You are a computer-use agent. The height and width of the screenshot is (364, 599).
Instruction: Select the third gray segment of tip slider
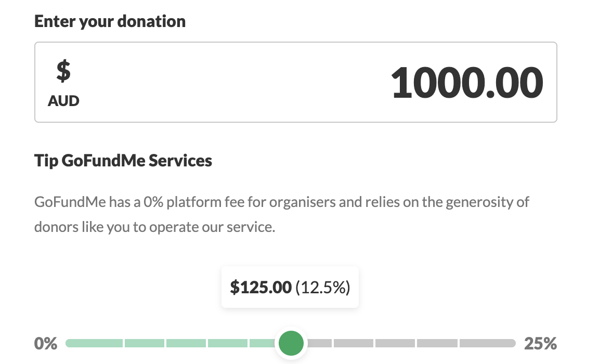click(395, 343)
